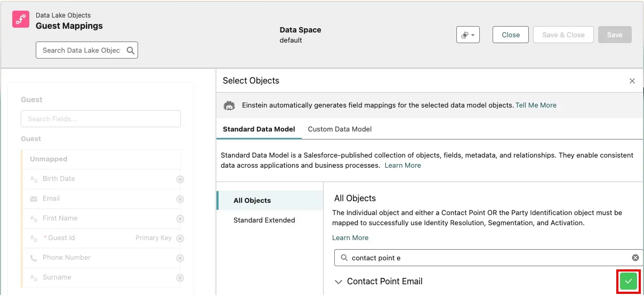Click the Search Fields input box

pyautogui.click(x=101, y=119)
